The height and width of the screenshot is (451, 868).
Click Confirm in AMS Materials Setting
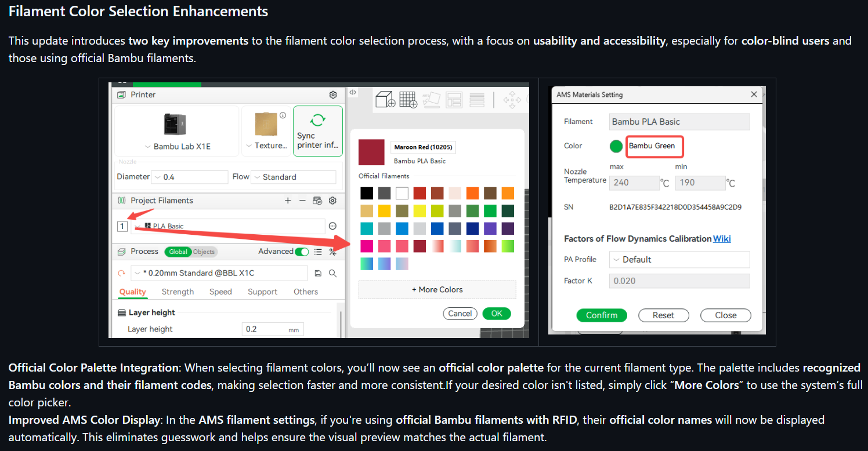coord(602,315)
